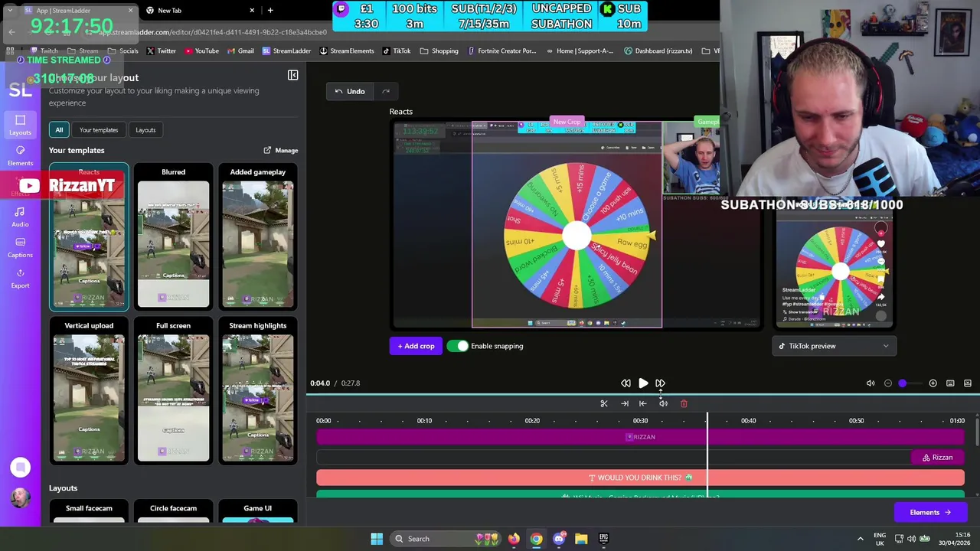Toggle the Enable snapping switch
The image size is (980, 551).
458,346
